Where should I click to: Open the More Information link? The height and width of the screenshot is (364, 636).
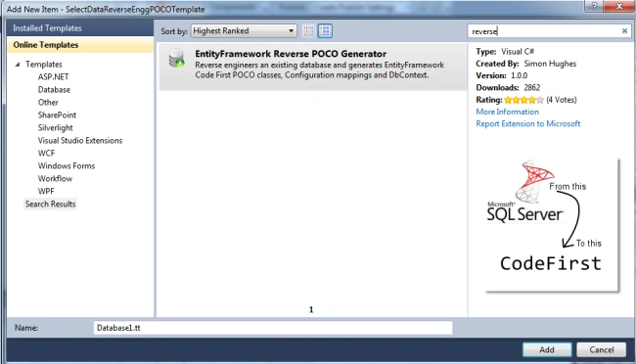point(507,112)
